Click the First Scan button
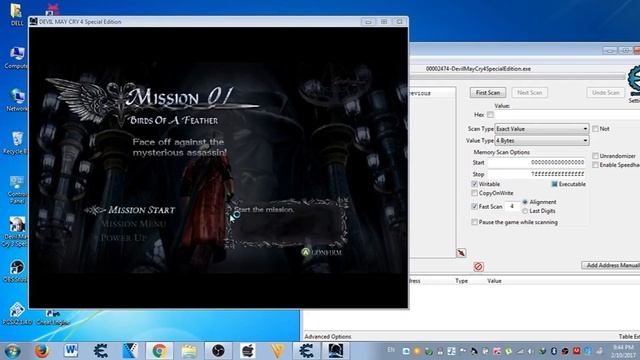640x360 pixels. pyautogui.click(x=488, y=93)
